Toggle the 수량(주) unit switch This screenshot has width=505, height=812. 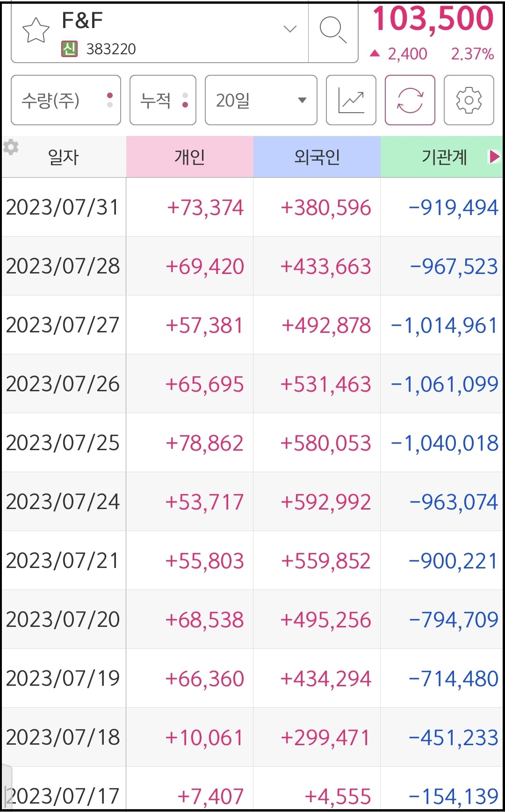pos(65,100)
